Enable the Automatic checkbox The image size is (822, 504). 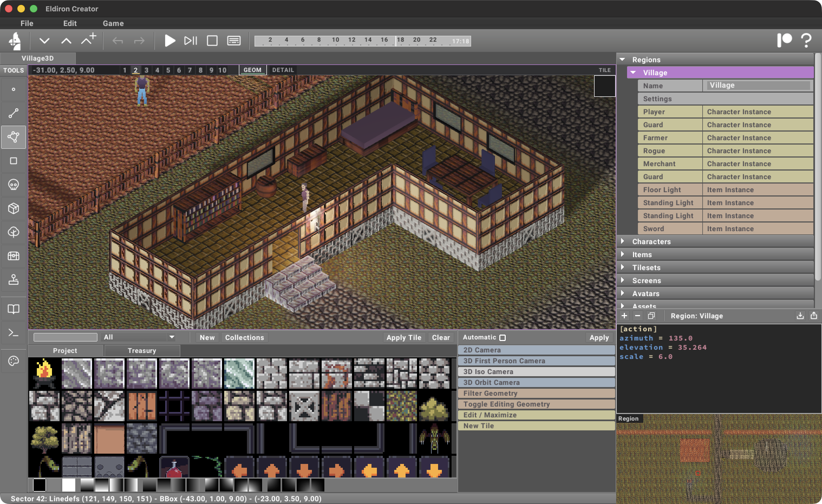503,337
